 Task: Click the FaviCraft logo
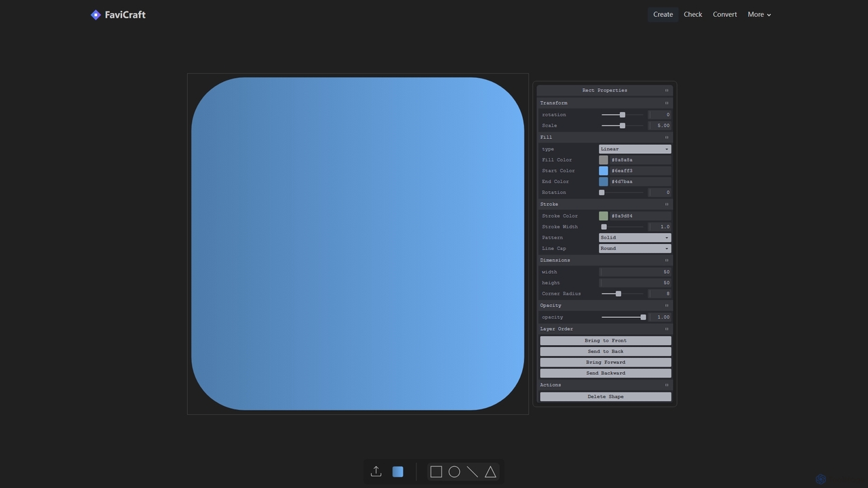pos(118,14)
